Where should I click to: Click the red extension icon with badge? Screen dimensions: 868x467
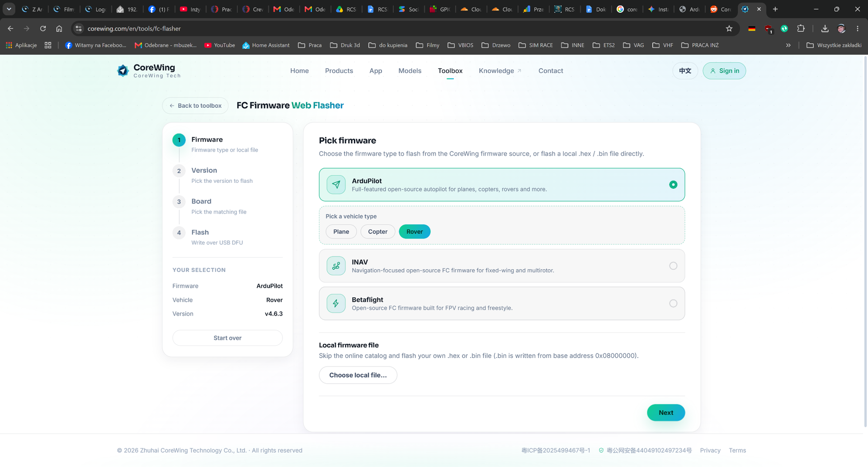(x=768, y=29)
